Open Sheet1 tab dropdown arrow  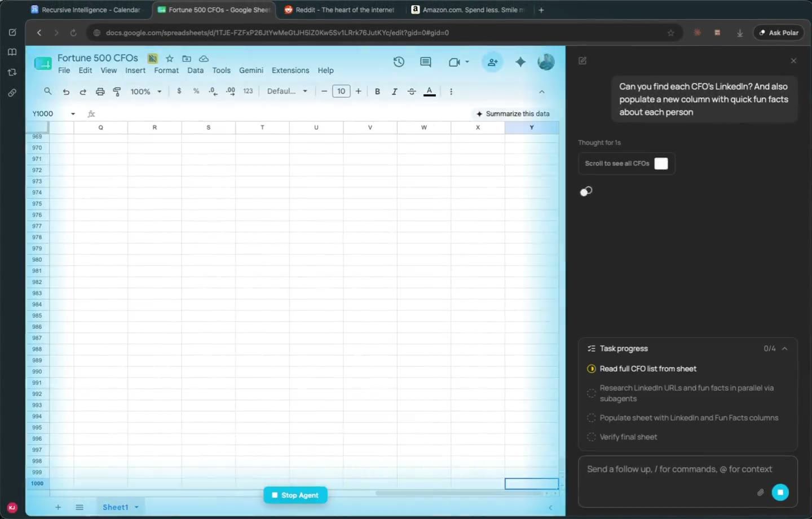136,507
